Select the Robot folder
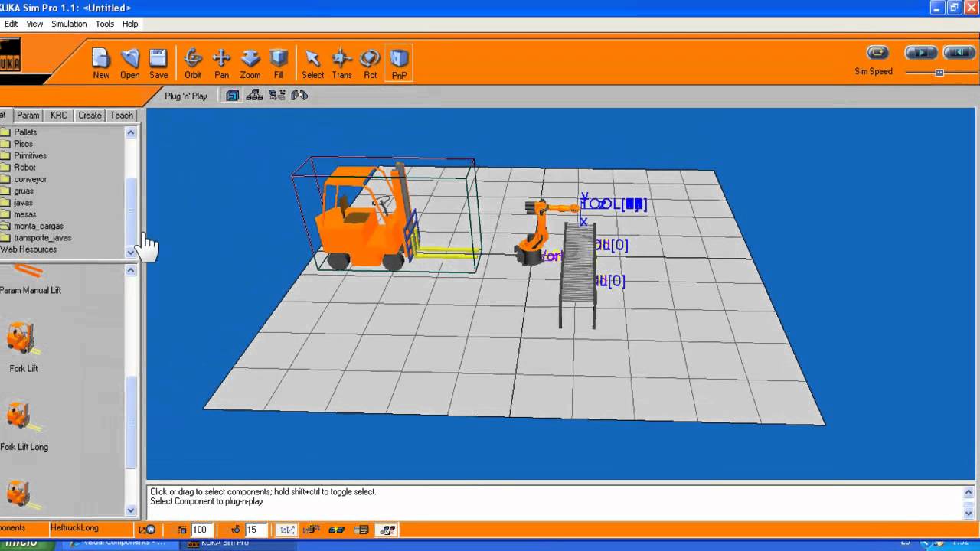The image size is (980, 551). click(24, 167)
